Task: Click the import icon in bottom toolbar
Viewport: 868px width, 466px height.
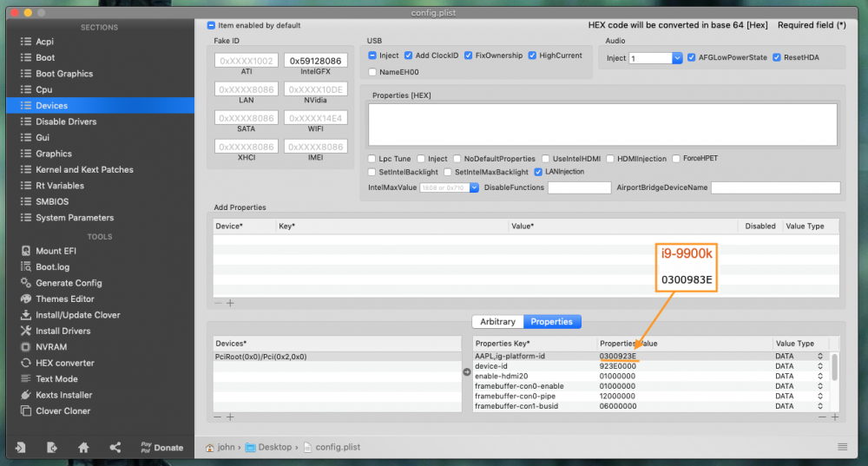Action: coord(21,447)
